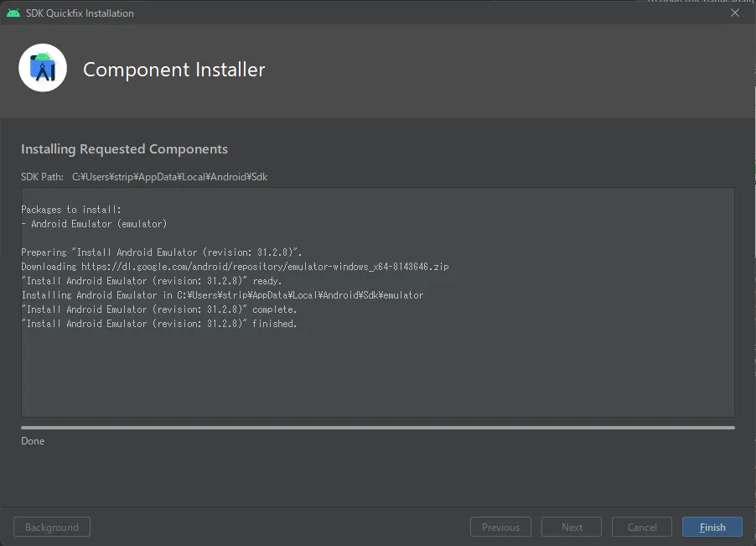The image size is (756, 546).
Task: Click the log line ending in "ready."
Action: 152,281
